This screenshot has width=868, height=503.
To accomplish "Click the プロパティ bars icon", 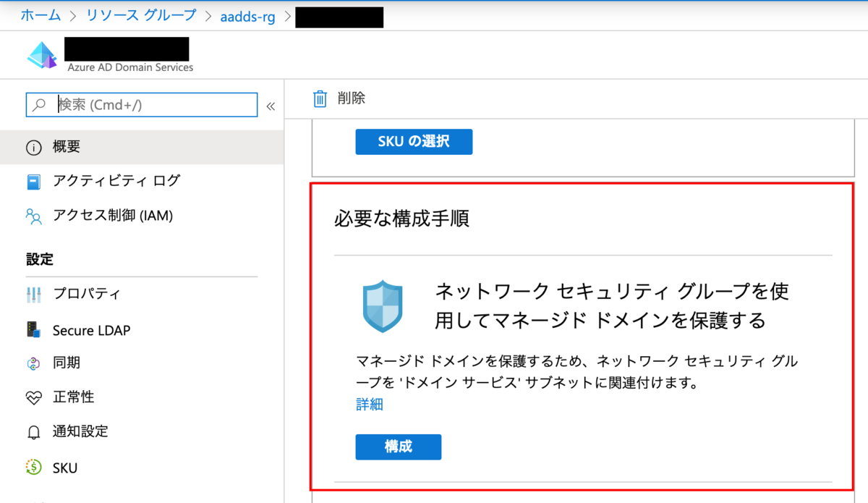I will 34,295.
